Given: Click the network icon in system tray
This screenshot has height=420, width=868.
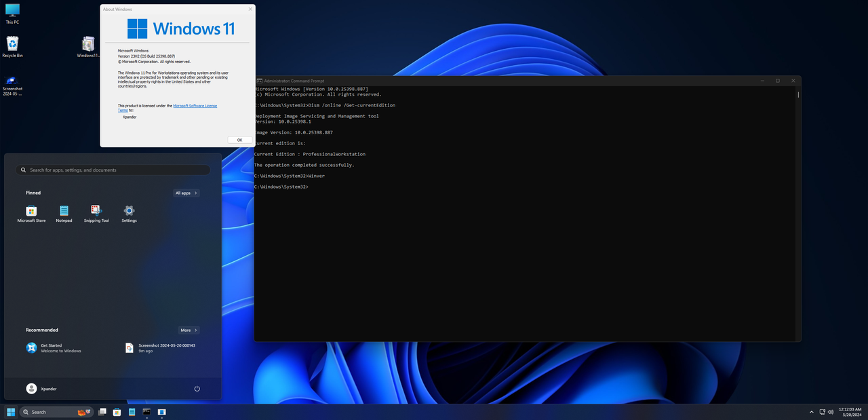Looking at the screenshot, I should tap(823, 412).
